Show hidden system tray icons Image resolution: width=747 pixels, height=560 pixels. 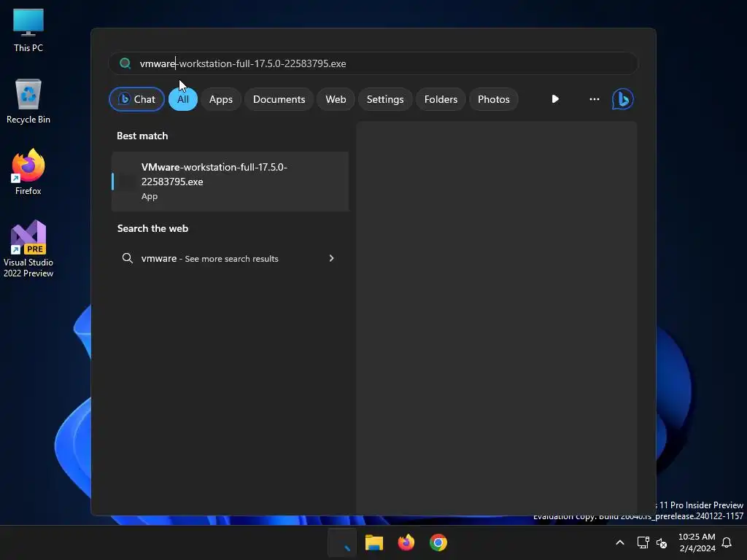coord(620,542)
